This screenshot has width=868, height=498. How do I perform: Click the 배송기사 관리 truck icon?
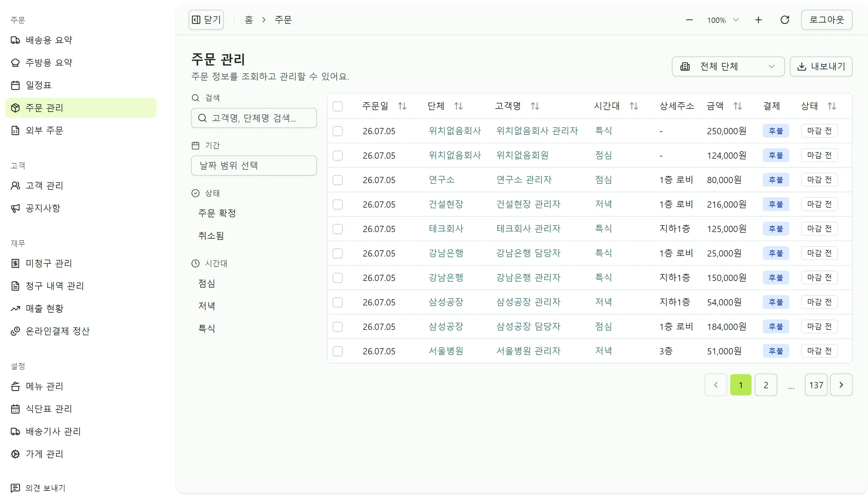pyautogui.click(x=15, y=431)
